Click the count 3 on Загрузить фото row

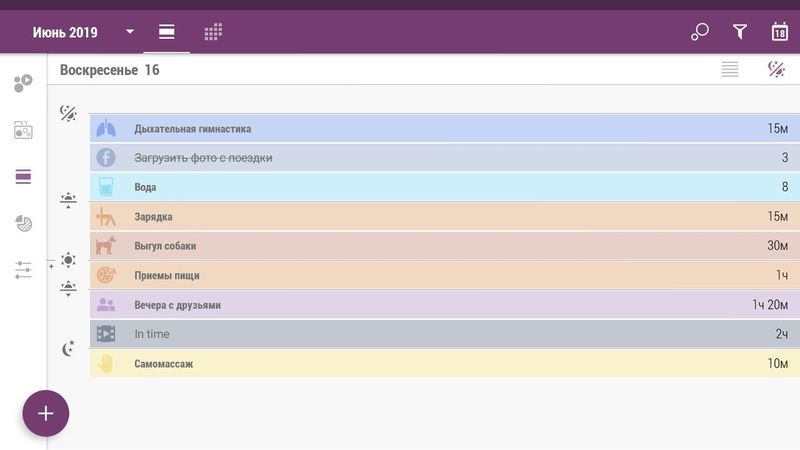[785, 158]
